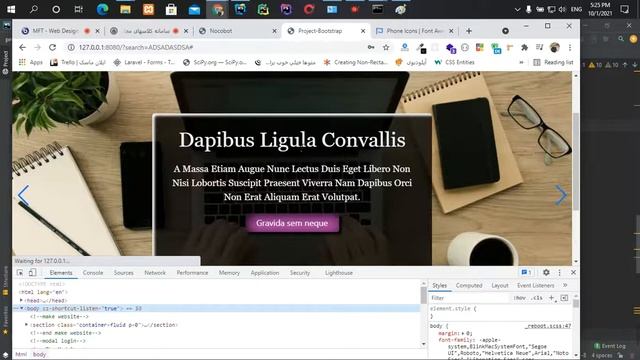Select the html breadcrumb in DevTools
640x360 pixels.
[x=21, y=354]
